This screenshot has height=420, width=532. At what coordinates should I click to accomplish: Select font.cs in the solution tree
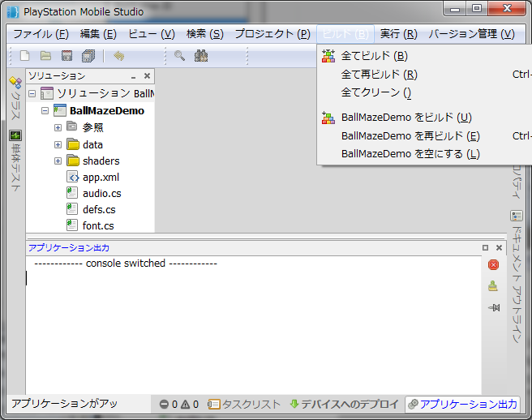pos(98,226)
